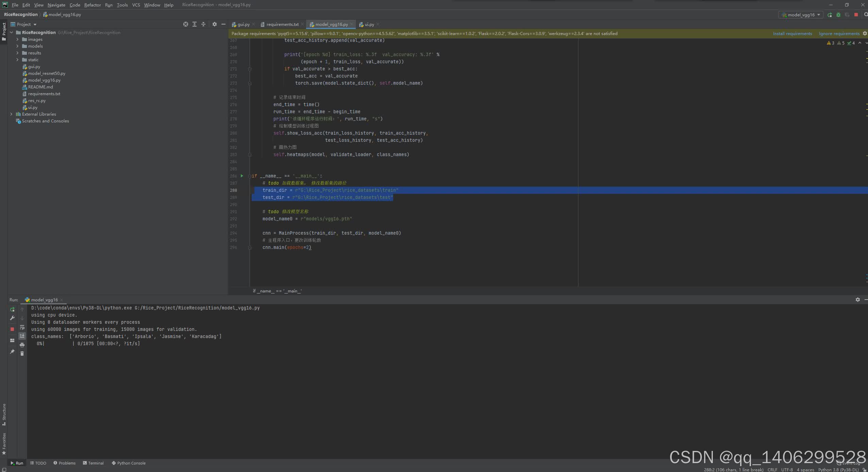Image resolution: width=868 pixels, height=472 pixels.
Task: Toggle scroll to end in the Run console
Action: coord(22,336)
